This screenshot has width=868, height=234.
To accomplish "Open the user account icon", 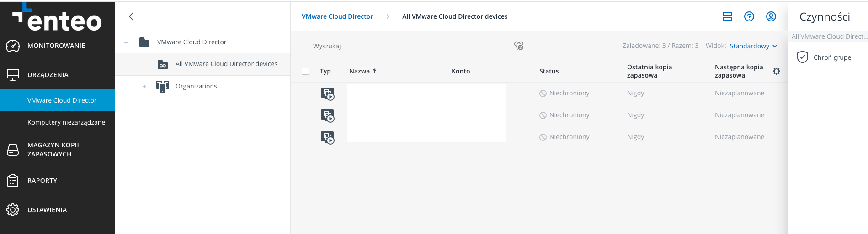I will 771,16.
